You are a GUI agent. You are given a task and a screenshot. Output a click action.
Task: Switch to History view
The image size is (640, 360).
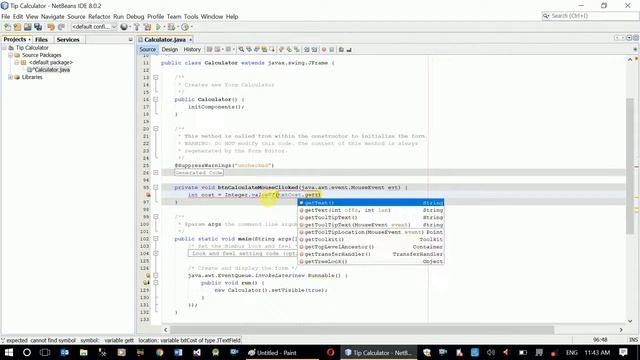coord(192,49)
